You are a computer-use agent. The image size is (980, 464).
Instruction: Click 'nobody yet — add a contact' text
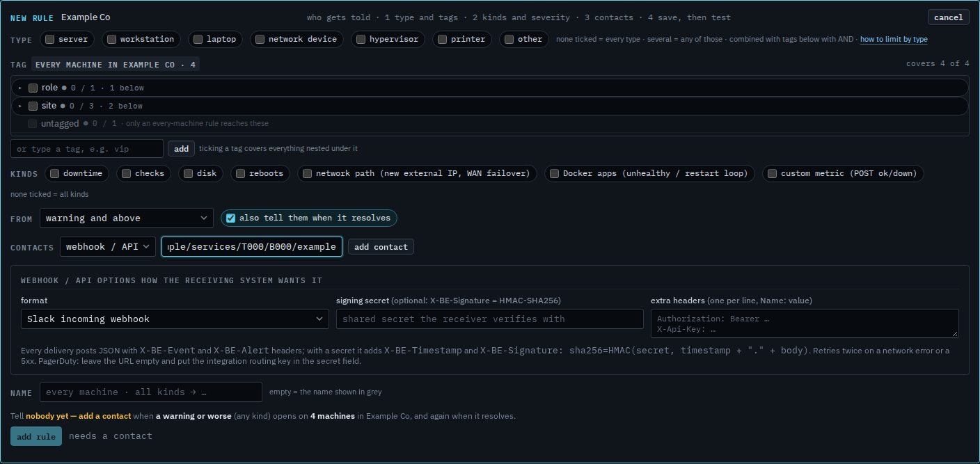tap(79, 416)
